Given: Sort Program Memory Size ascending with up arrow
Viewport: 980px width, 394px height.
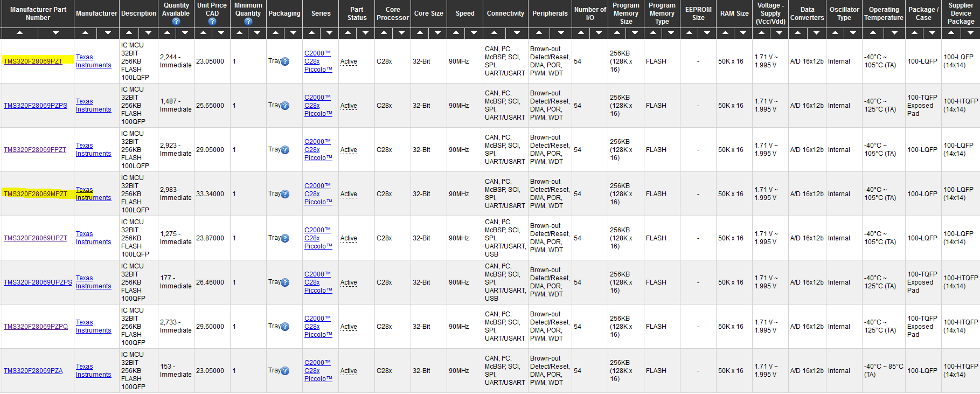Looking at the screenshot, I should tap(617, 33).
